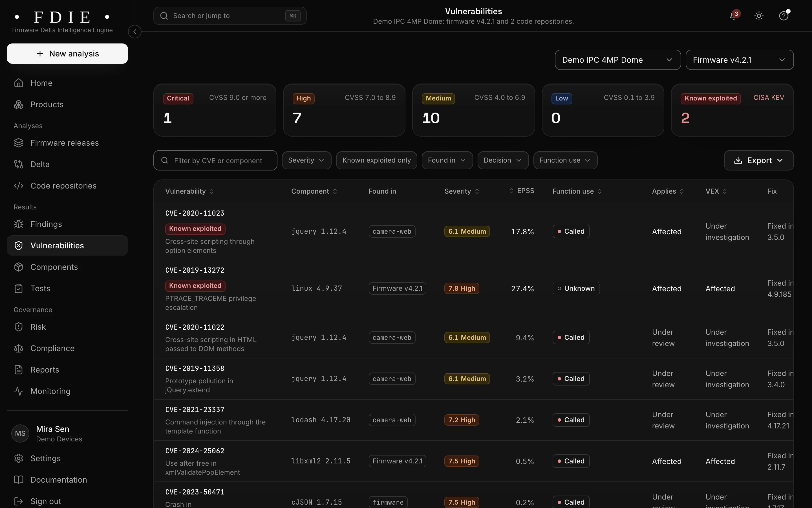Switch theme with the sun icon
The image size is (812, 508).
pos(759,16)
